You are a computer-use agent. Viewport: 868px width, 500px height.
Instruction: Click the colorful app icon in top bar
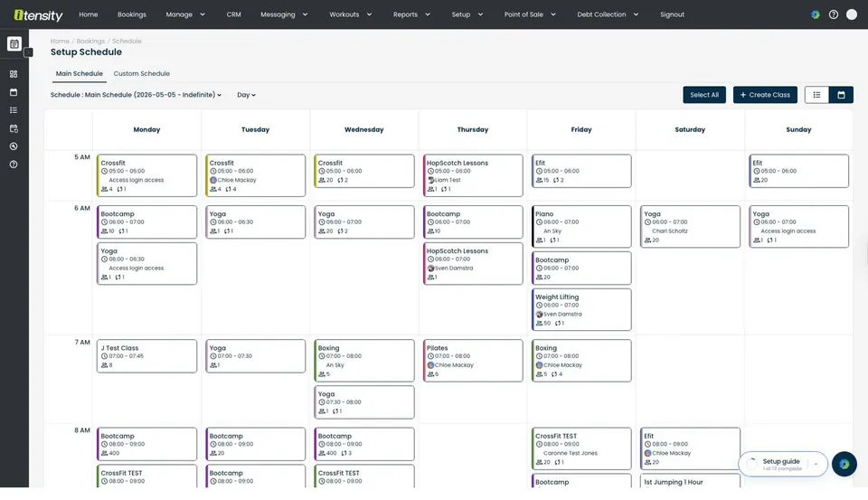click(816, 15)
